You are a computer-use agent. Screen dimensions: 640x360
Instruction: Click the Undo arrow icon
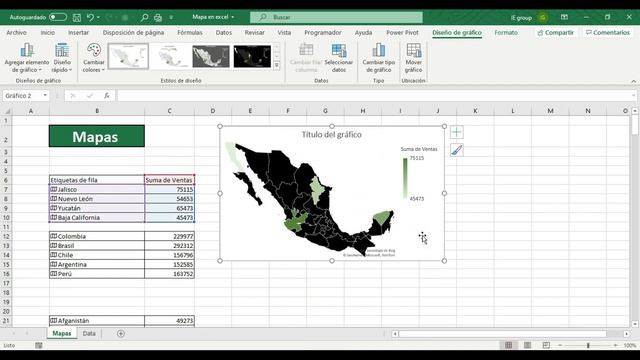tap(90, 18)
